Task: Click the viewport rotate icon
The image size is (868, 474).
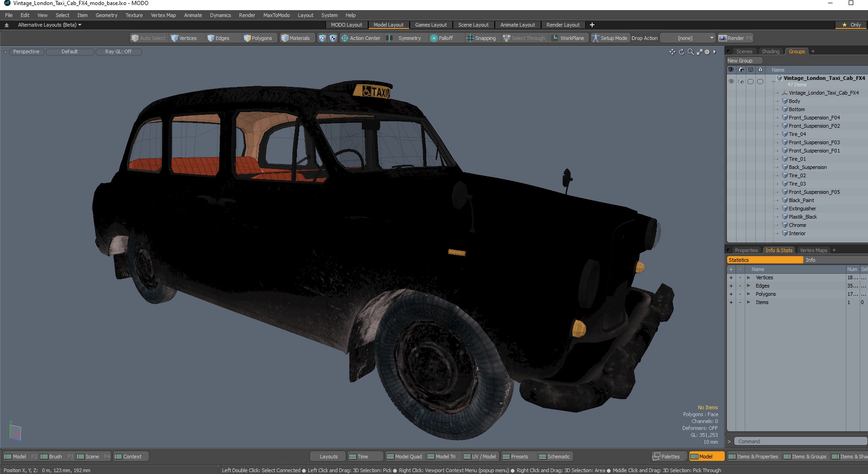Action: tap(681, 52)
